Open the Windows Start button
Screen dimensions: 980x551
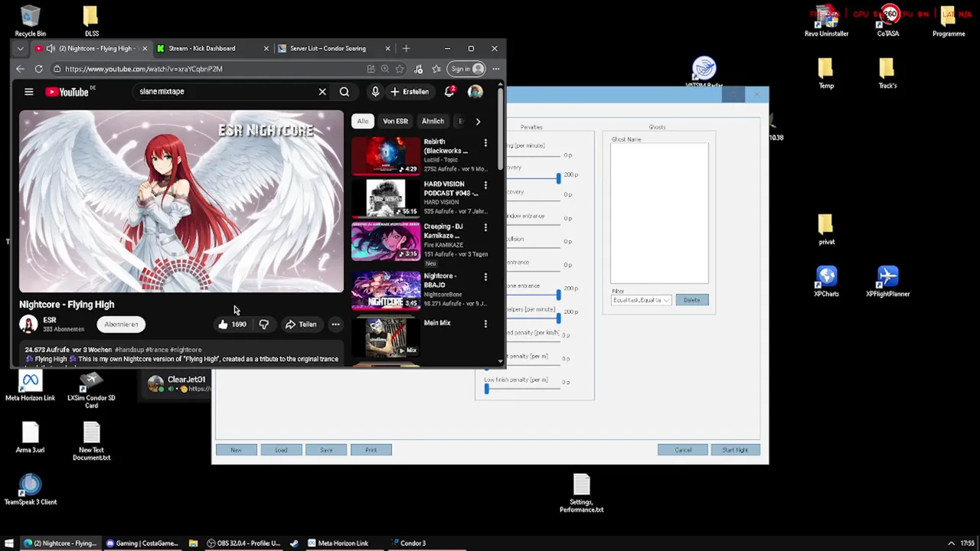9,543
